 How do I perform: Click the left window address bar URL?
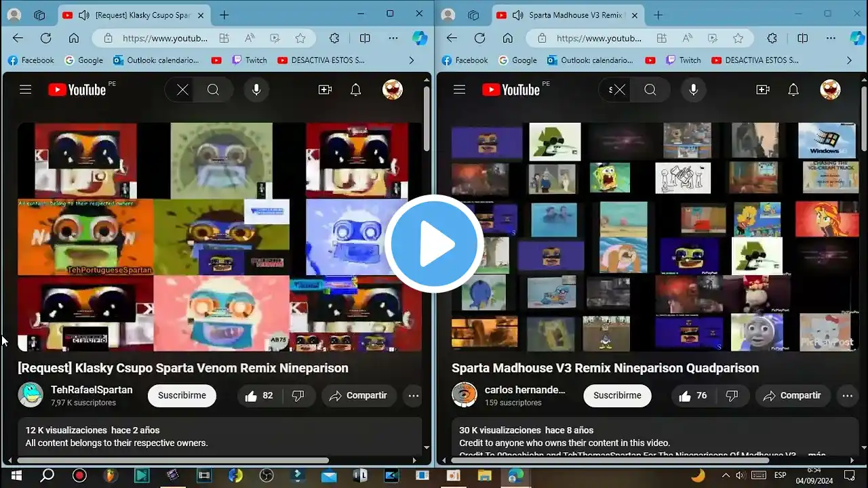click(165, 39)
